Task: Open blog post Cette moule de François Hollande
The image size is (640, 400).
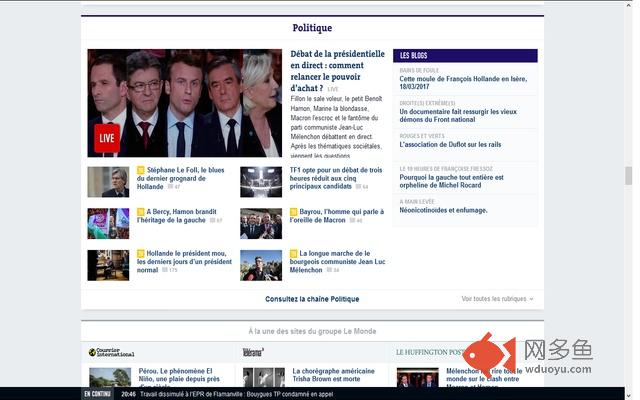Action: click(463, 82)
